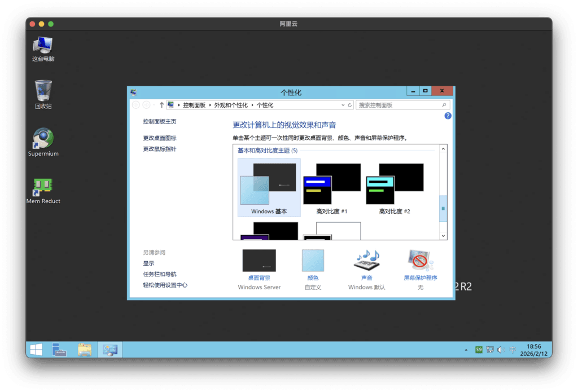Viewport: 578px width, 392px height.
Task: Select the Mem Reduct desktop icon
Action: (x=43, y=186)
